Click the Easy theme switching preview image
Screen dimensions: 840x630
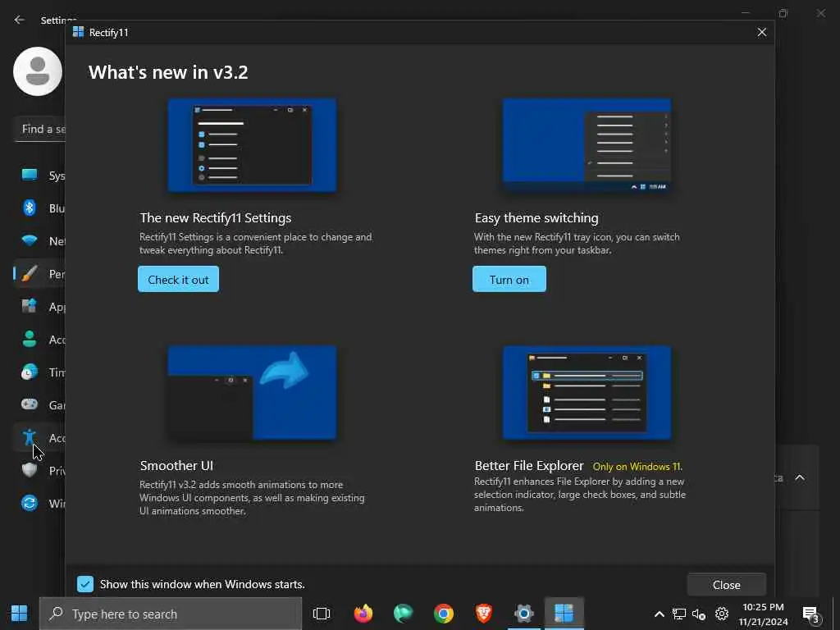coord(587,144)
